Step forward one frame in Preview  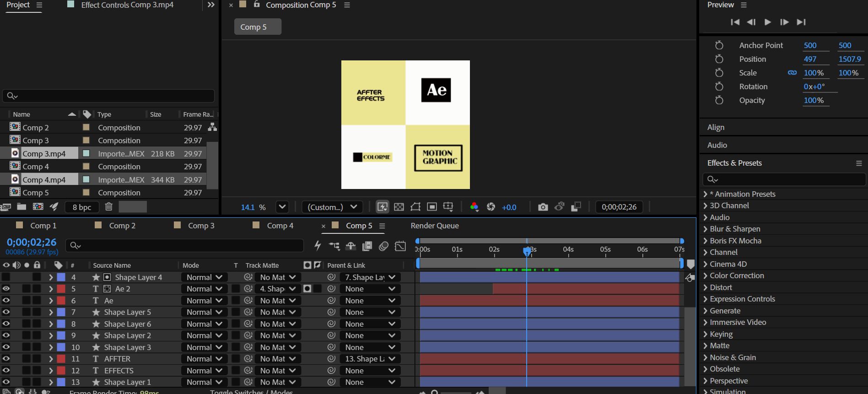(784, 22)
